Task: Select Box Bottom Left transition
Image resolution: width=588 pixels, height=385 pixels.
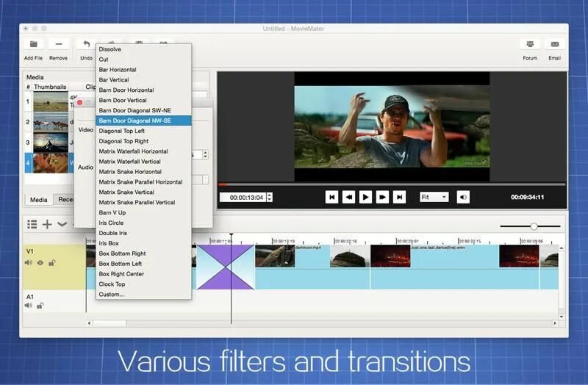Action: click(x=143, y=264)
